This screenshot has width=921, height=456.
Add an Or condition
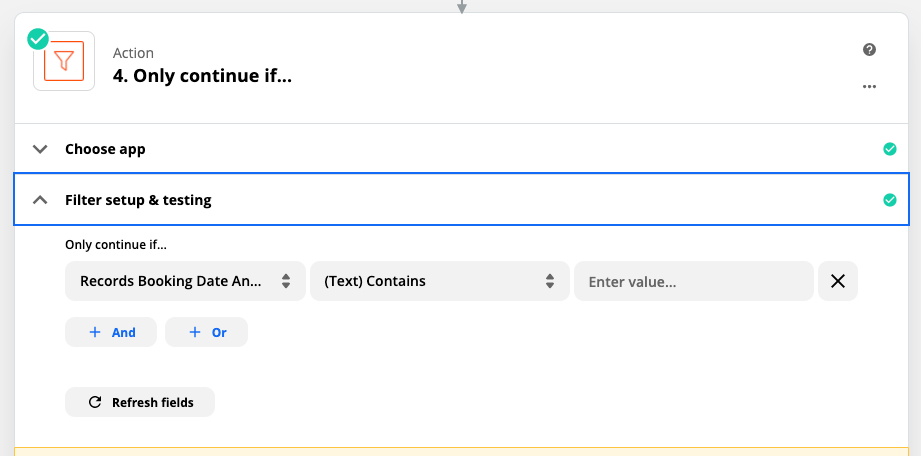tap(206, 332)
